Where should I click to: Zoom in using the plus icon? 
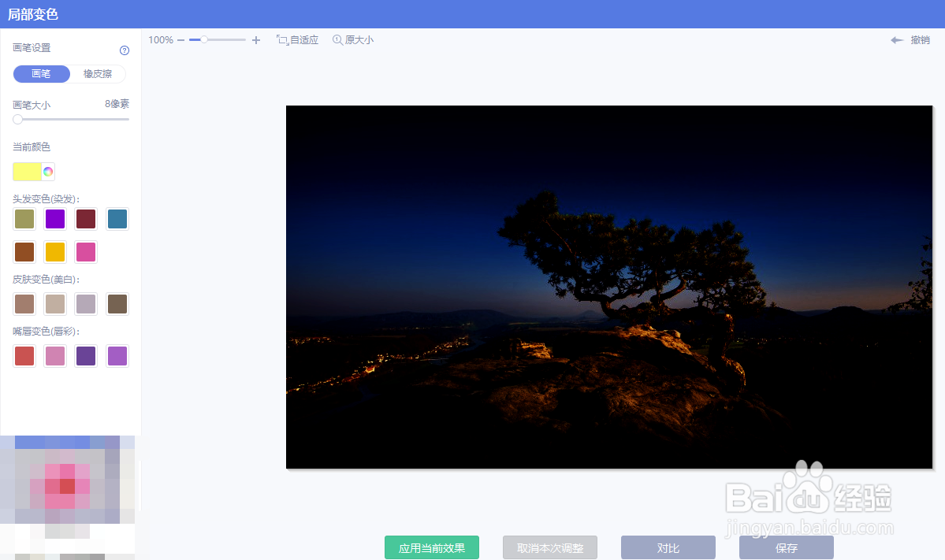click(255, 39)
